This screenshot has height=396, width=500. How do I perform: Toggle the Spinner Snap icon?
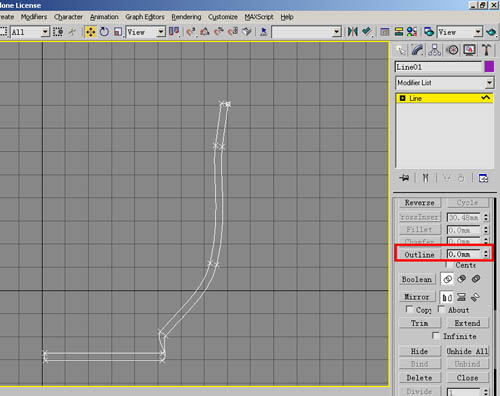(x=233, y=32)
